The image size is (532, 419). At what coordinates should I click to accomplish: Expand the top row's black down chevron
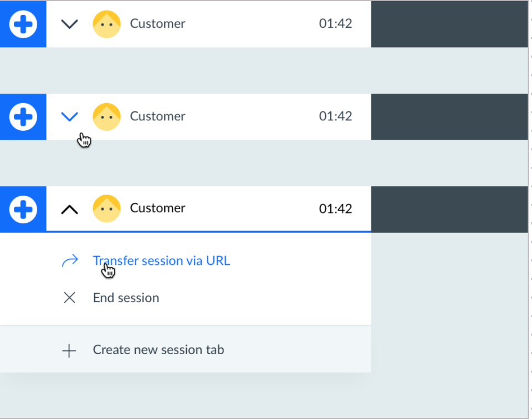click(x=69, y=24)
